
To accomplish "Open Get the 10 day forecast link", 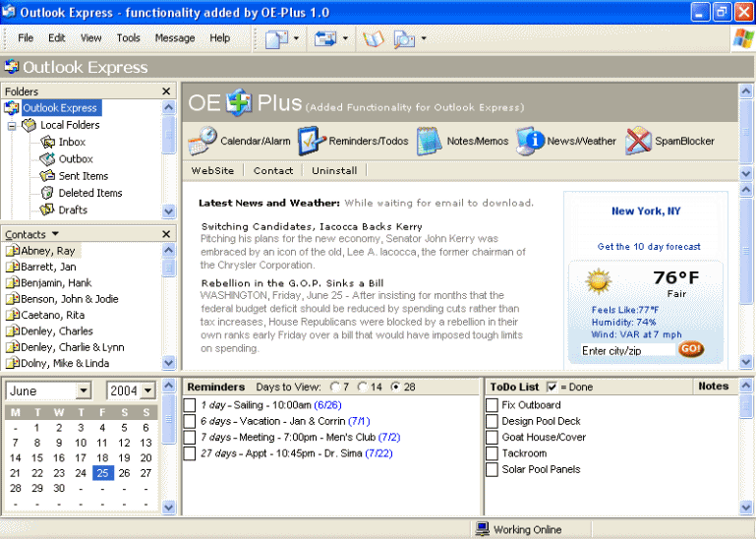I will (649, 247).
